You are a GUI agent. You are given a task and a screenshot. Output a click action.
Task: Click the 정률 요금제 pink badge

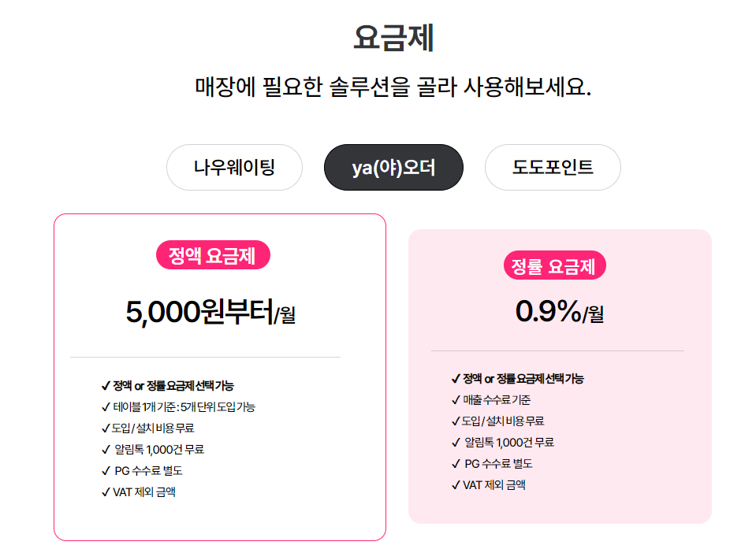(554, 265)
